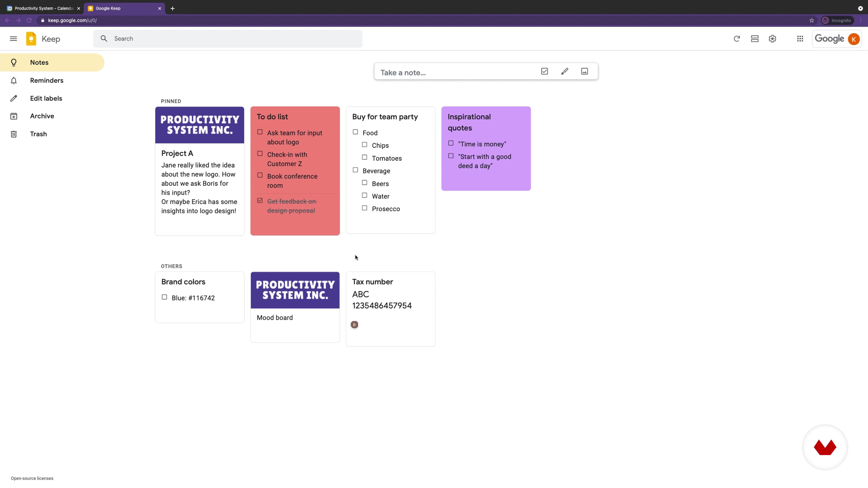Check the Water checkbox
The width and height of the screenshot is (868, 488).
tap(365, 195)
